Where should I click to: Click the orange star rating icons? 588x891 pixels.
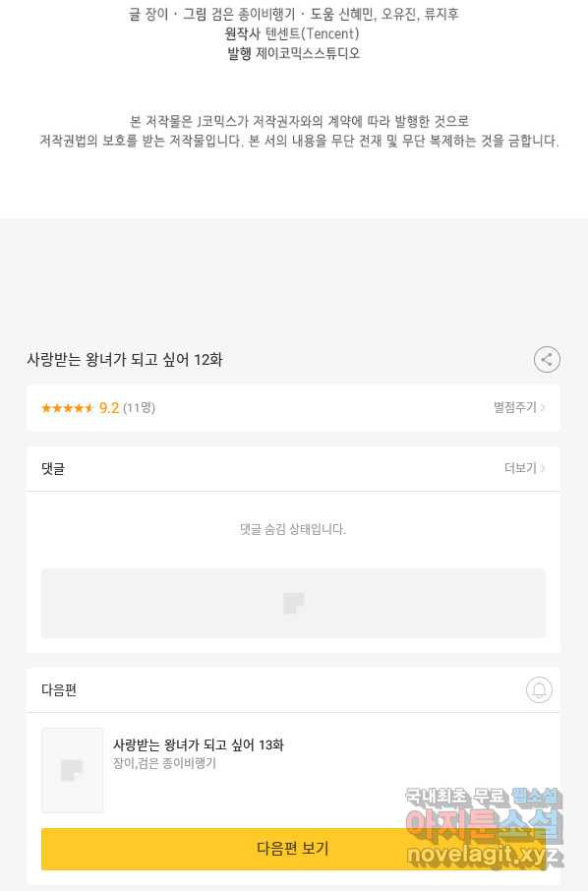pos(67,408)
